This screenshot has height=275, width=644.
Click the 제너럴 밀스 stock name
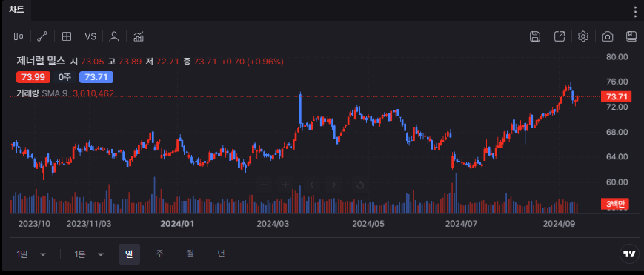41,62
